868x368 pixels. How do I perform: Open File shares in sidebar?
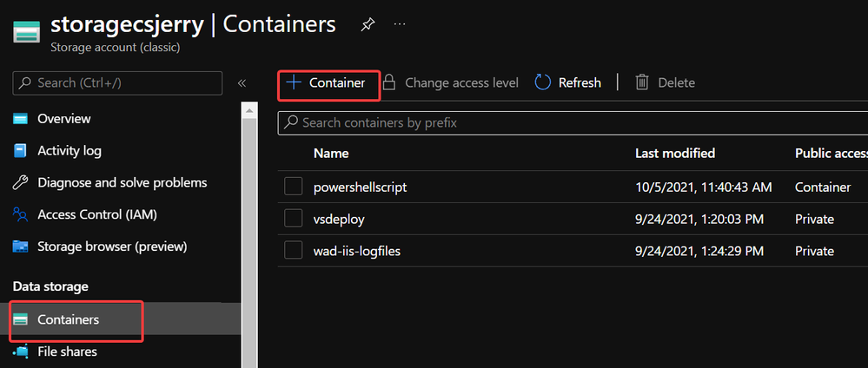pyautogui.click(x=67, y=352)
